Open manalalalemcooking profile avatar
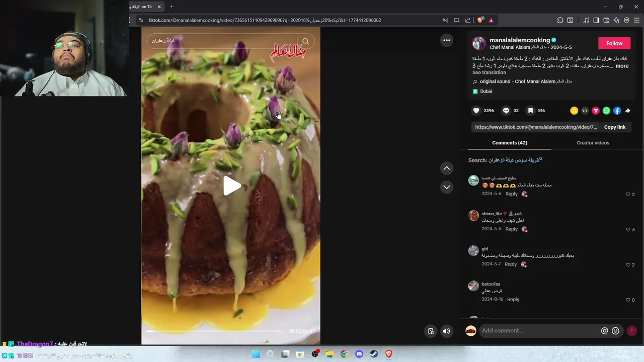The image size is (644, 362). point(479,43)
